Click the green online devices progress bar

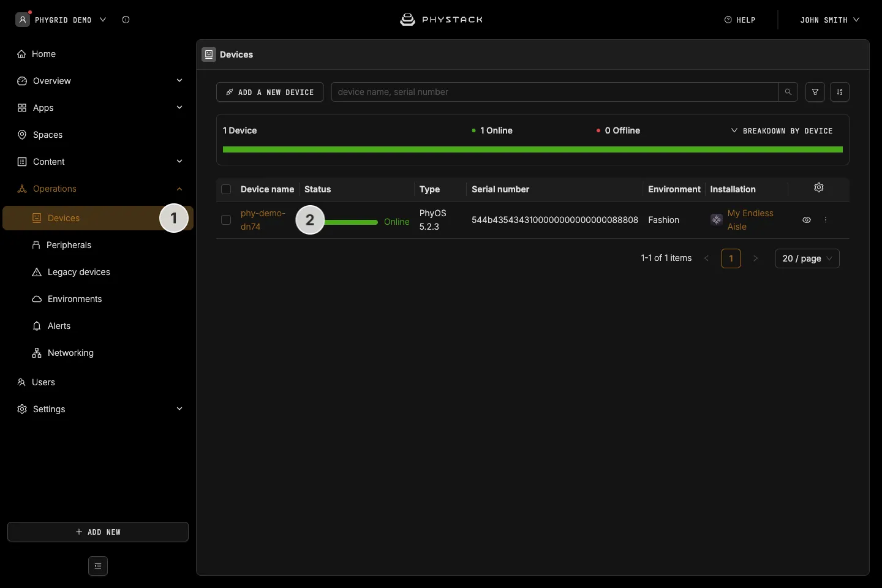(533, 149)
